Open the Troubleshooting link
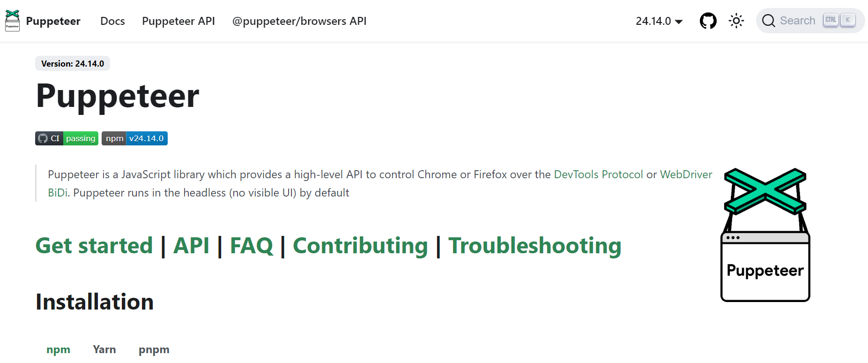 coord(534,246)
